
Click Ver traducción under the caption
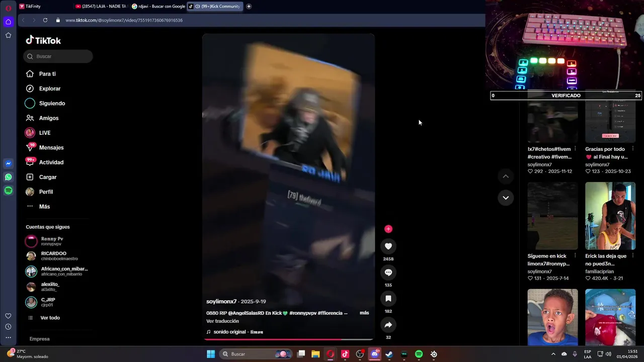pos(222,321)
